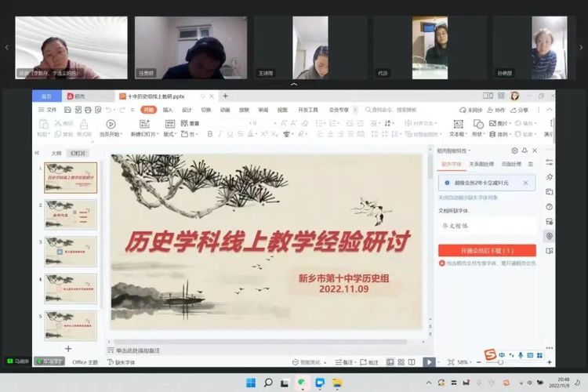Image resolution: width=588 pixels, height=392 pixels.
Task: Click the Picture insert icon
Action: [x=493, y=123]
